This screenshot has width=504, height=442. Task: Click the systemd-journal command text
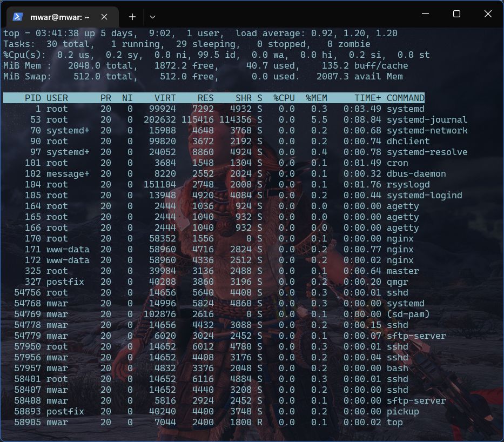pos(427,119)
